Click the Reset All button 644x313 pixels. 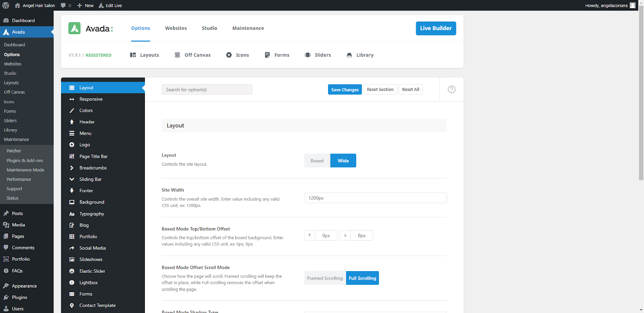tap(411, 90)
